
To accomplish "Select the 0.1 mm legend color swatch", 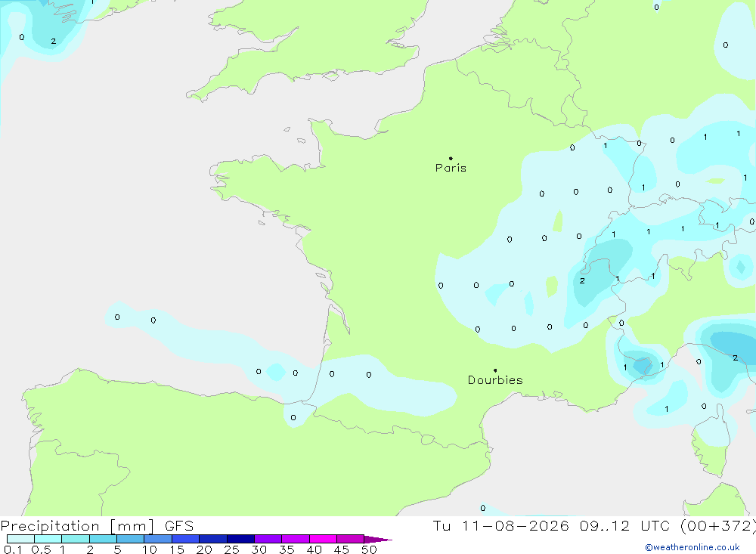I will pos(20,539).
